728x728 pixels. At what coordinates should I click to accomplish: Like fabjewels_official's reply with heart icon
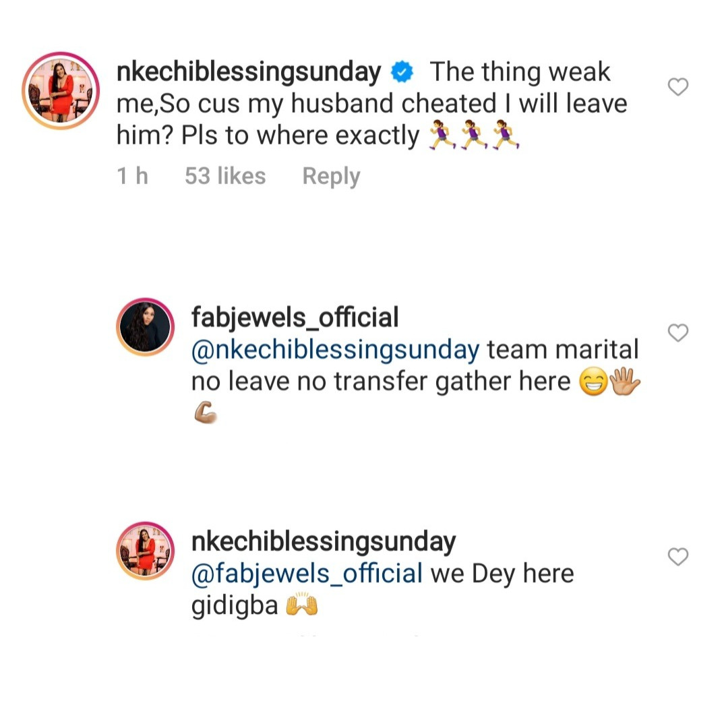(x=678, y=332)
